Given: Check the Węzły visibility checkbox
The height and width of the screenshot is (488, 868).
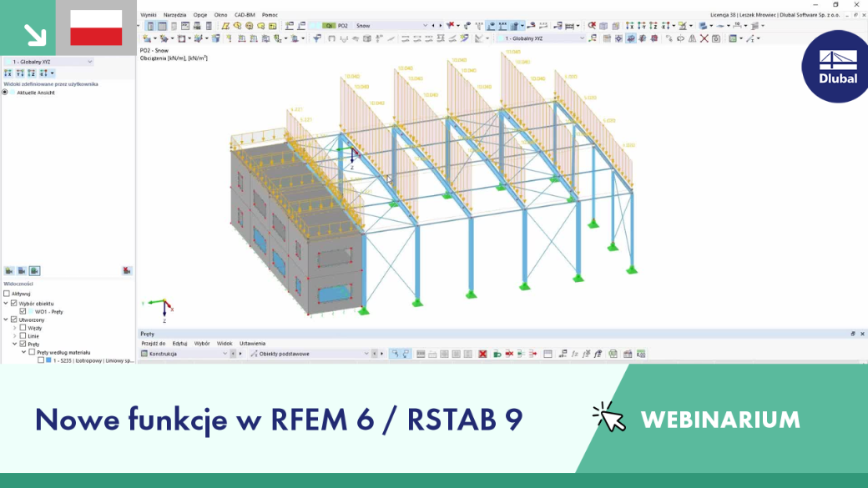Looking at the screenshot, I should (x=23, y=328).
